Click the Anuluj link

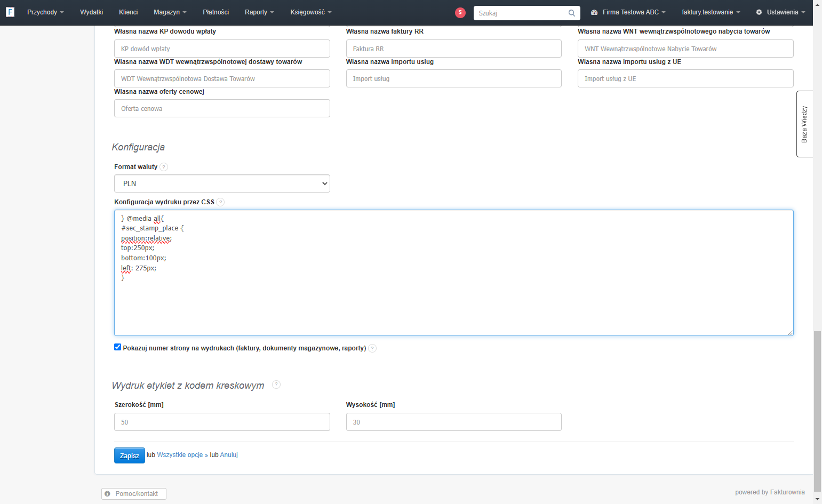coord(229,455)
